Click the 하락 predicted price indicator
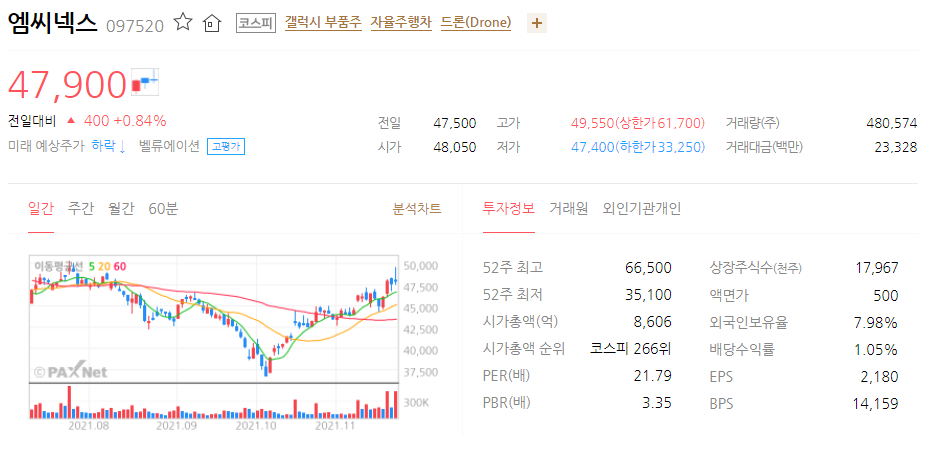This screenshot has height=449, width=933. 109,147
